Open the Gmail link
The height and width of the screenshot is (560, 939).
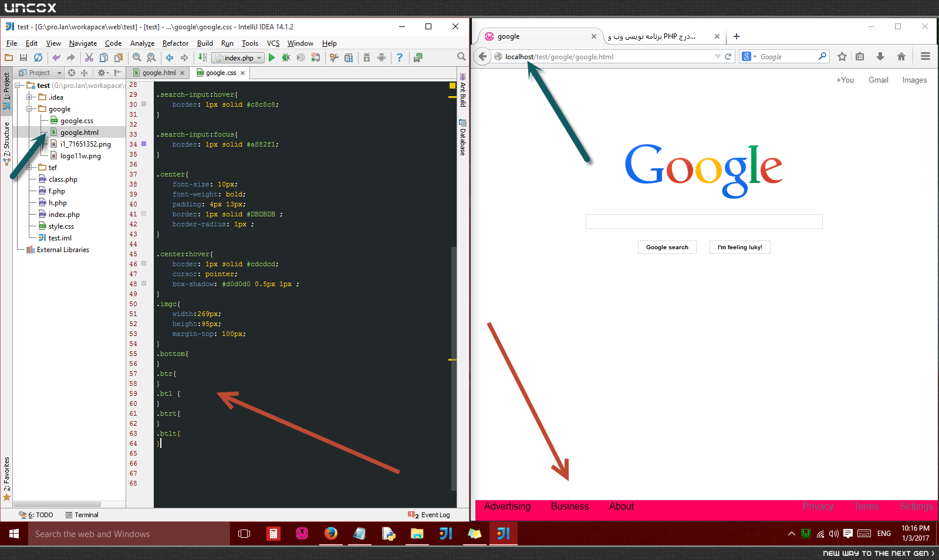878,80
